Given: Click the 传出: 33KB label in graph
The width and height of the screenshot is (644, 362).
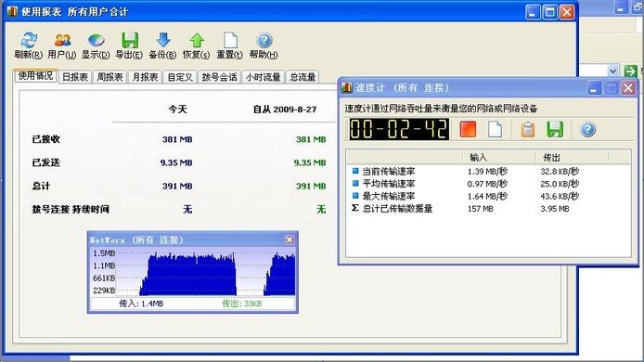Looking at the screenshot, I should pos(242,304).
